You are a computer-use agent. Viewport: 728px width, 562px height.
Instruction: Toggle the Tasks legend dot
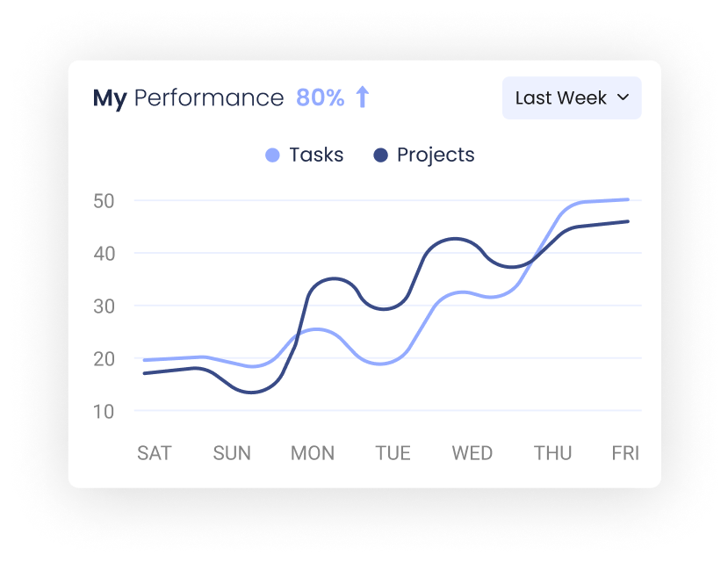tap(272, 155)
